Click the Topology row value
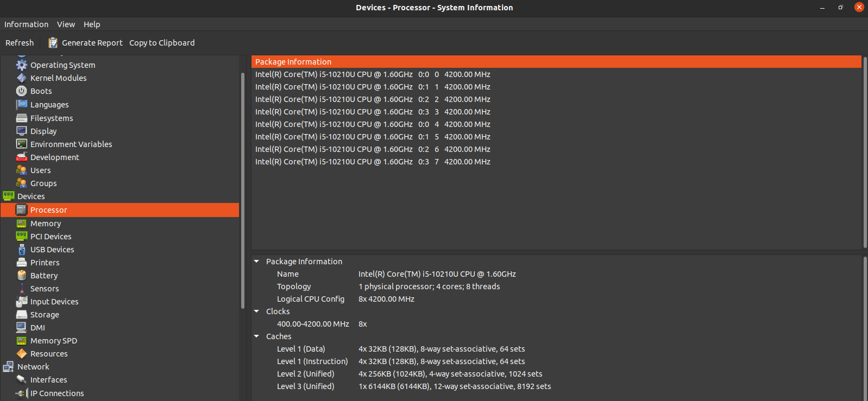This screenshot has height=401, width=868. pos(429,287)
